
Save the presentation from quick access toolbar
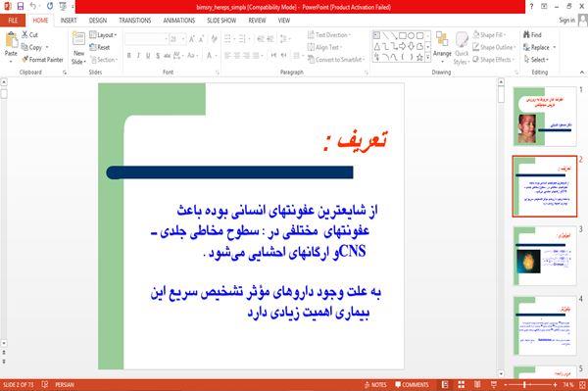pos(21,6)
